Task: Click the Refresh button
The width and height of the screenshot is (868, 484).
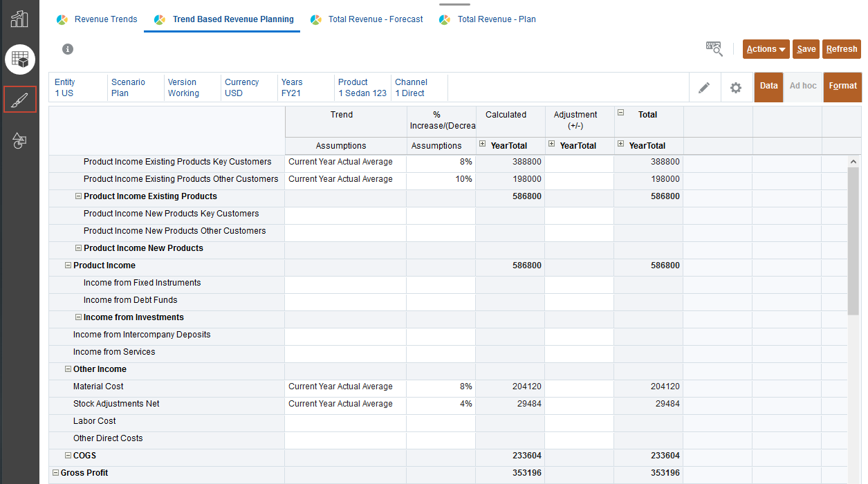Action: click(x=841, y=49)
